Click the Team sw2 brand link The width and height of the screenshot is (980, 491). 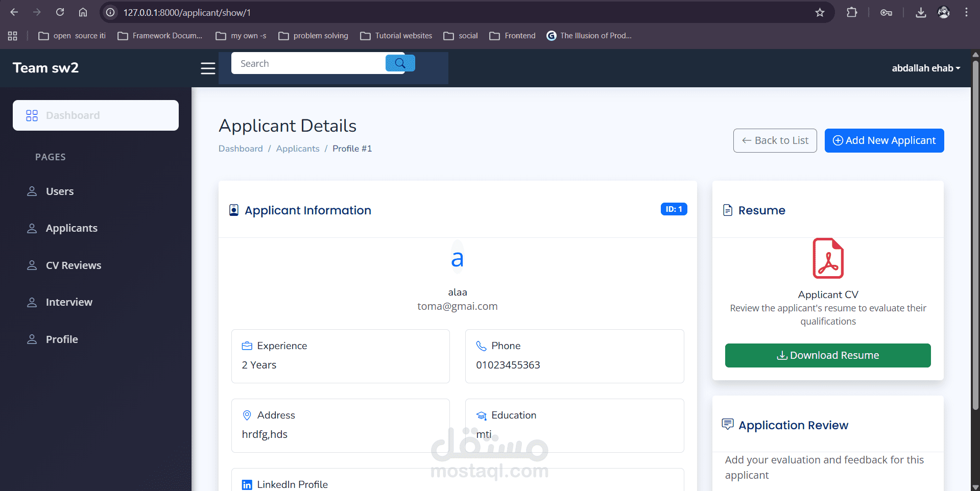click(x=45, y=68)
